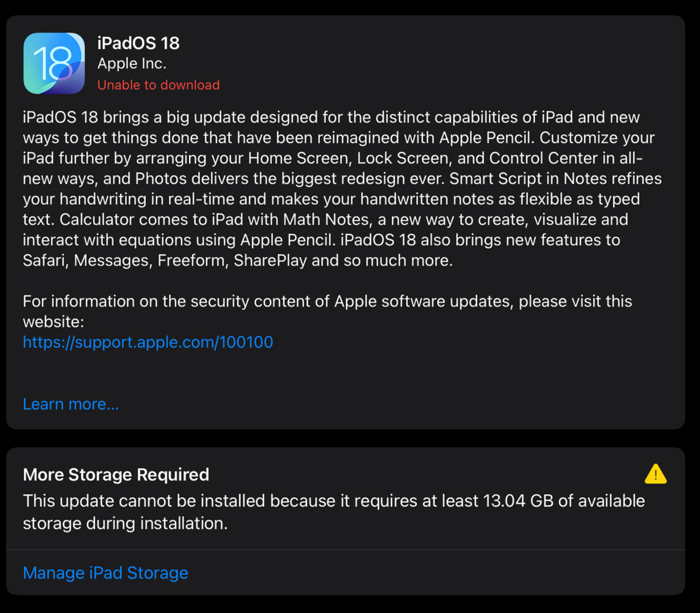Image resolution: width=700 pixels, height=613 pixels.
Task: Open the Learn more... link
Action: [71, 404]
